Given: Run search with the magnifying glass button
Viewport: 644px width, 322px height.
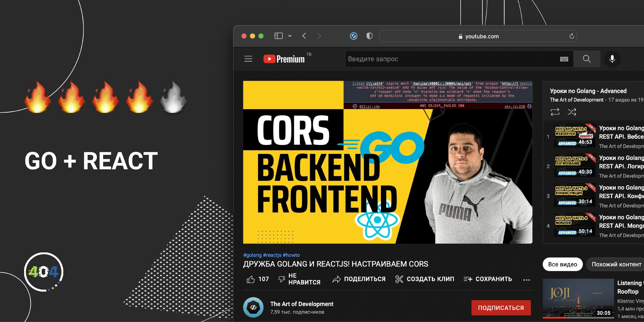Looking at the screenshot, I should [x=587, y=59].
